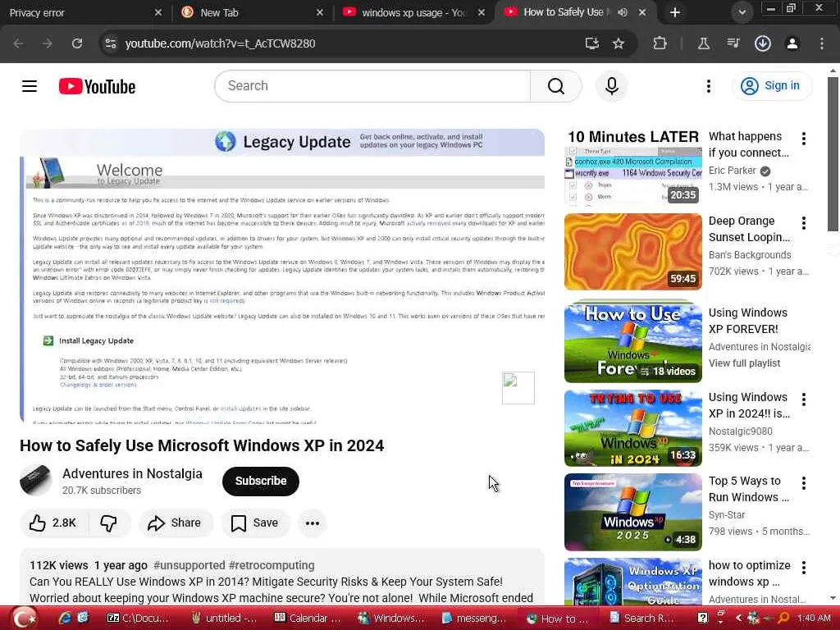Start voice search with microphone icon
The image size is (840, 630).
[x=612, y=85]
